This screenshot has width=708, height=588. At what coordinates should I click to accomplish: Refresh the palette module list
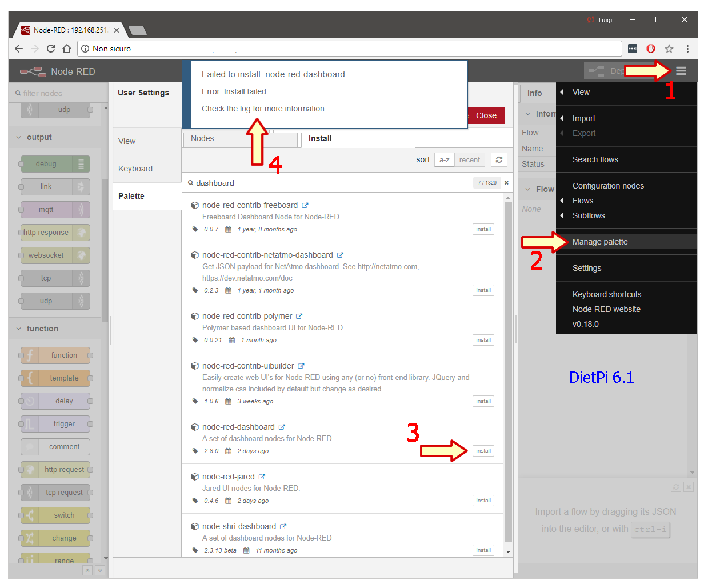[499, 160]
